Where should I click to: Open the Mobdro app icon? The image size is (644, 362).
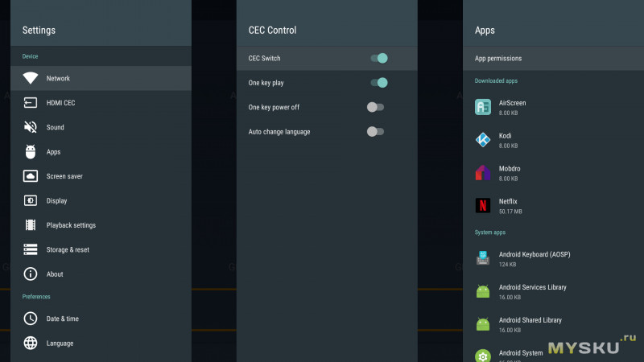tap(483, 172)
